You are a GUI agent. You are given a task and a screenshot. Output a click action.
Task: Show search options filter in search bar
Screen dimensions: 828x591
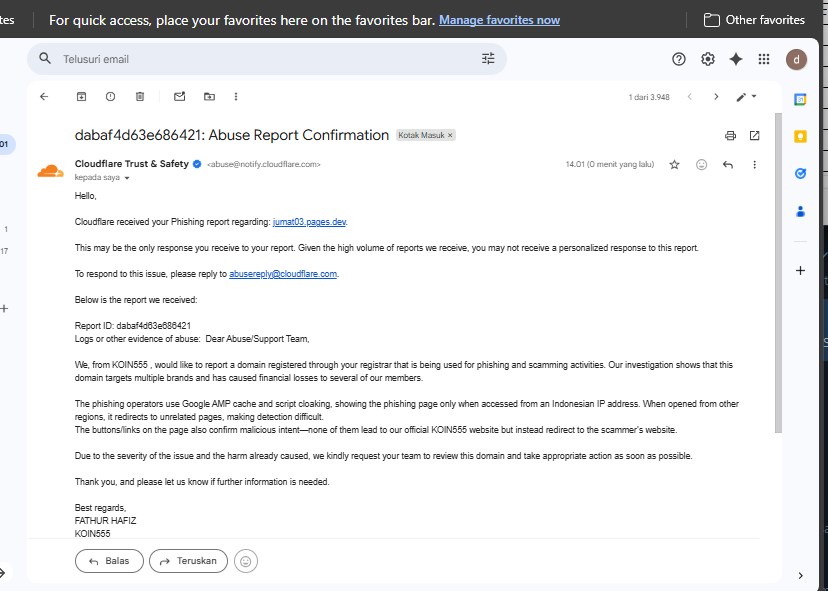coord(488,59)
